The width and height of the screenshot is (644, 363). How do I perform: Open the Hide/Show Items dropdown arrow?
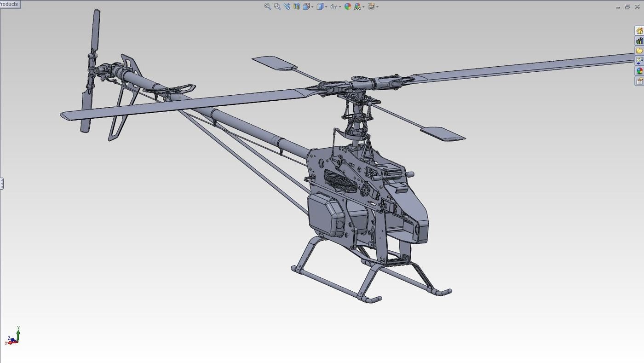340,7
